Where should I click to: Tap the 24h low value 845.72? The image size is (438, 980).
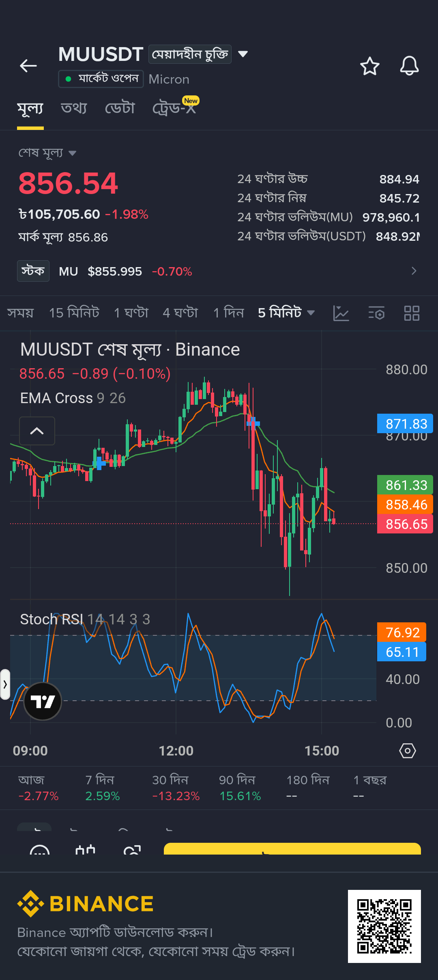click(x=399, y=198)
